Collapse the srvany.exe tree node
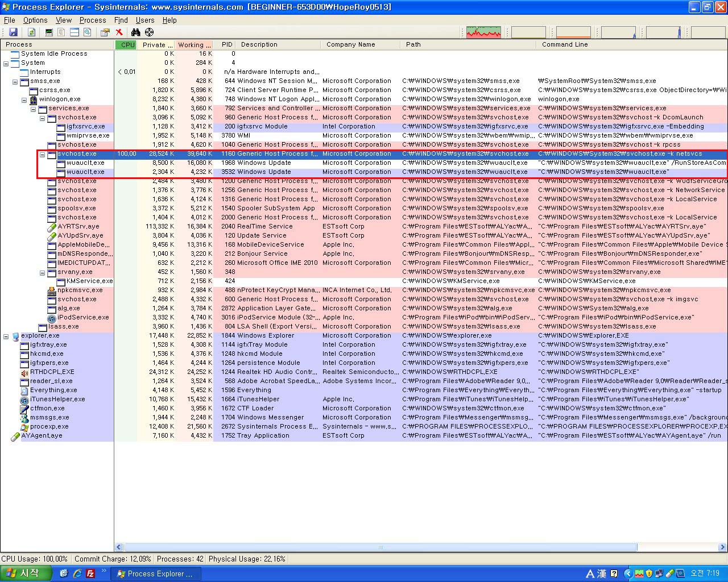The image size is (728, 582). pyautogui.click(x=42, y=272)
